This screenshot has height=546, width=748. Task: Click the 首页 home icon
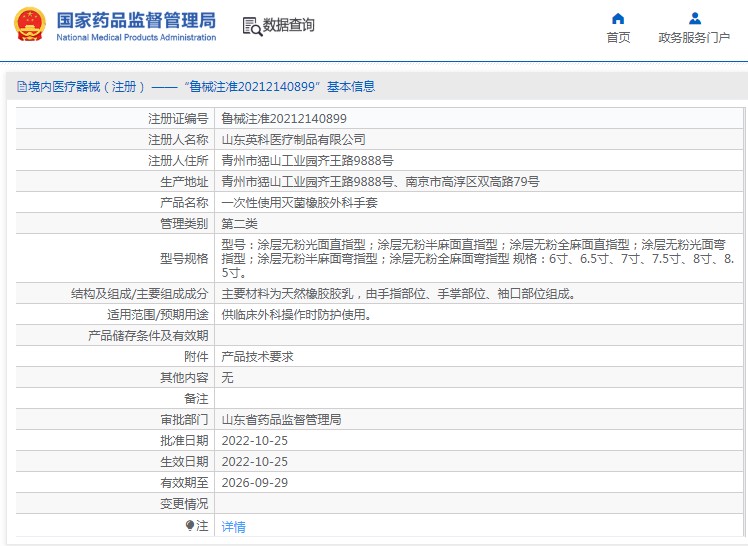(618, 18)
